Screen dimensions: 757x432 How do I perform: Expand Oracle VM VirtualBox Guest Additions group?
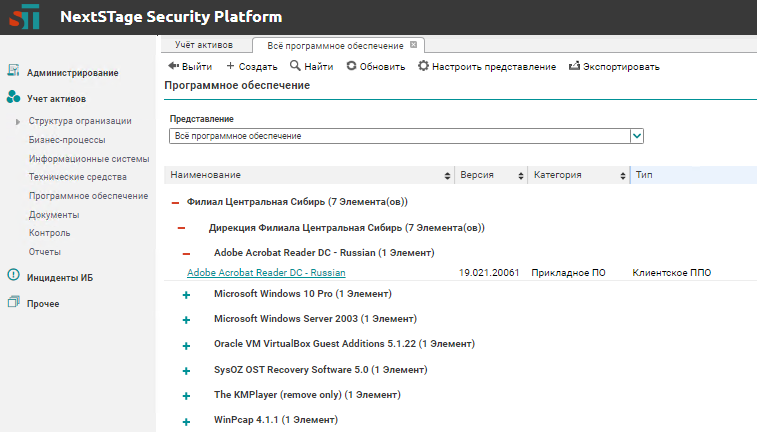click(186, 345)
